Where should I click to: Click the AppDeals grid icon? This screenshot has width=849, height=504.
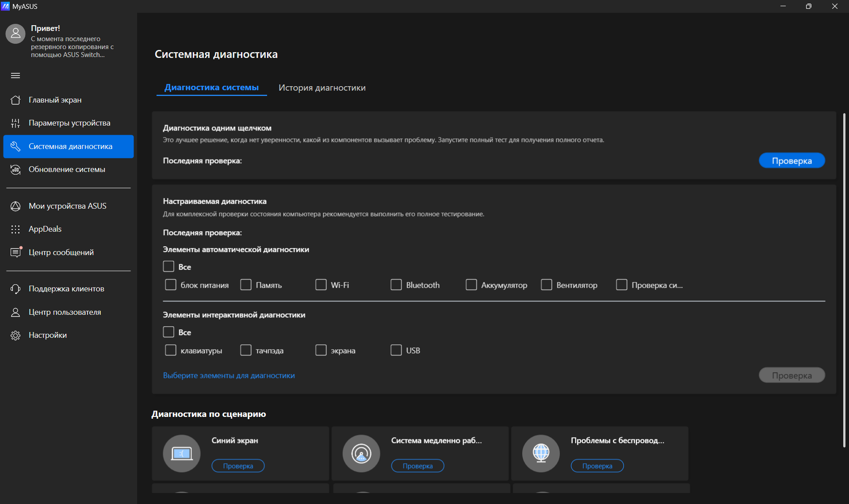[15, 229]
